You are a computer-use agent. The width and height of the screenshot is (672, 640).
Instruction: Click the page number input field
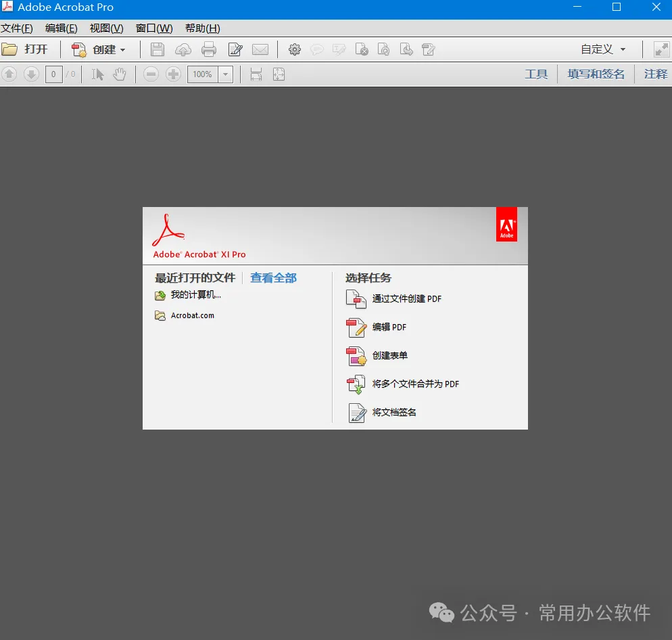53,74
